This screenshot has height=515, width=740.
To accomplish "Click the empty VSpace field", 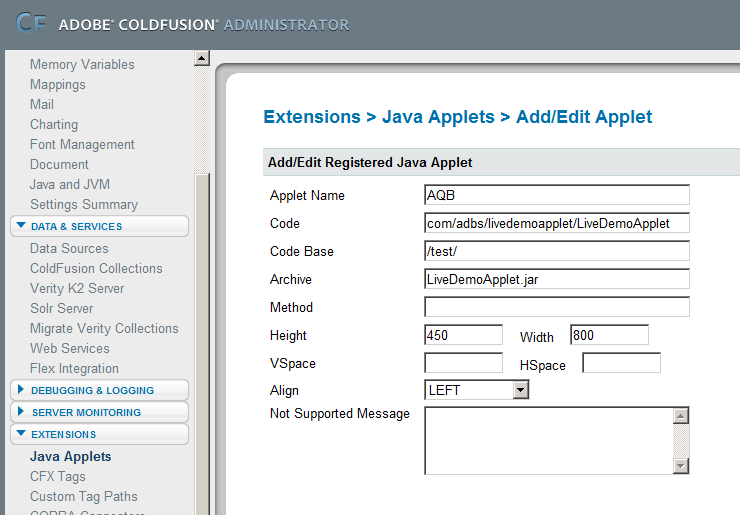I will (x=463, y=363).
